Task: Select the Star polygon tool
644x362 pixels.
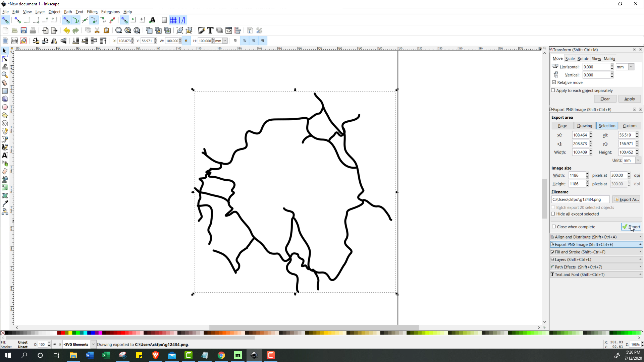Action: coord(5,115)
